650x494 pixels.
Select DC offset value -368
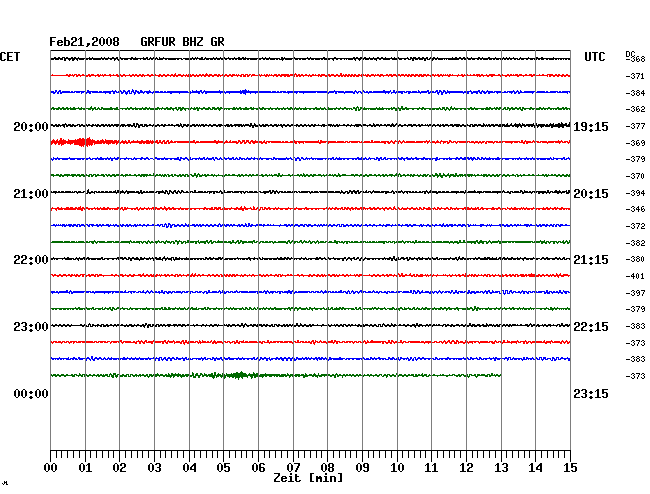click(636, 59)
